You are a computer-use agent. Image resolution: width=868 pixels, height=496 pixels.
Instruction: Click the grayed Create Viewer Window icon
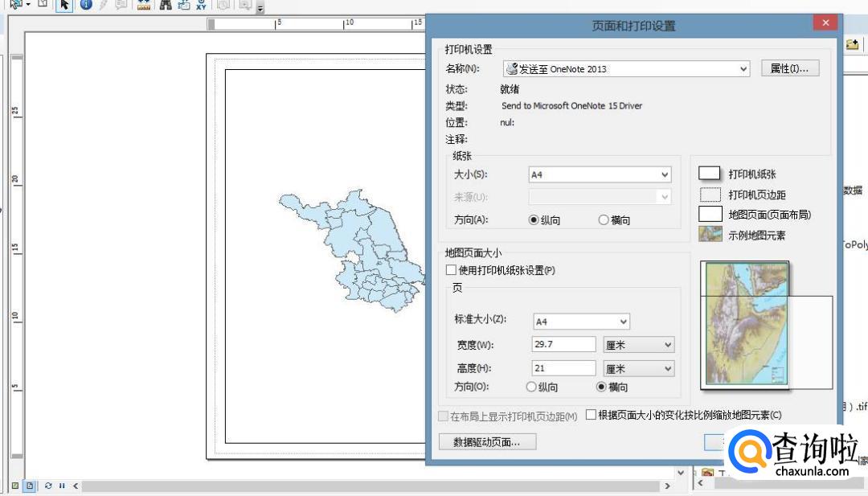coord(244,5)
